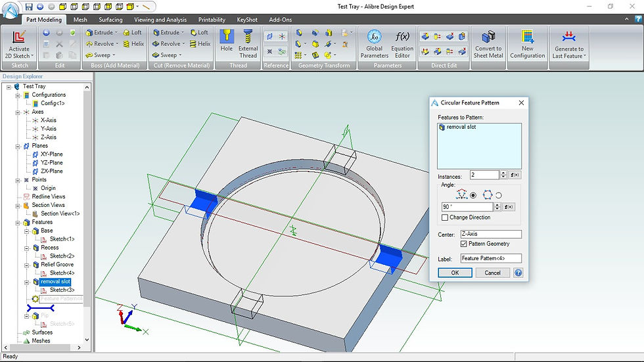The width and height of the screenshot is (644, 362).
Task: Open the Printability tab
Action: (x=212, y=19)
